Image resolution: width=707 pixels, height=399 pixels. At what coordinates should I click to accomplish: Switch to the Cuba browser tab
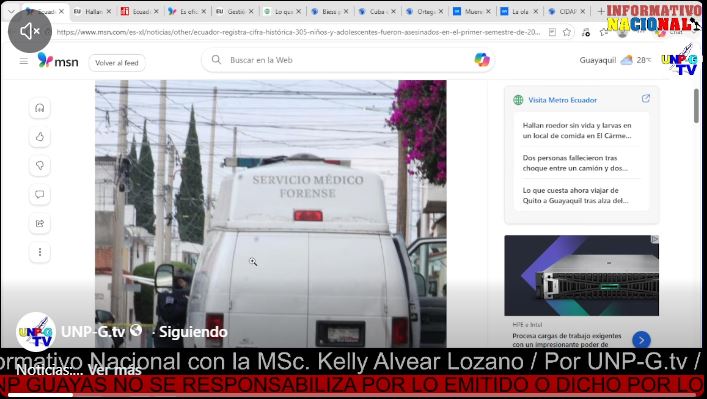(x=375, y=11)
